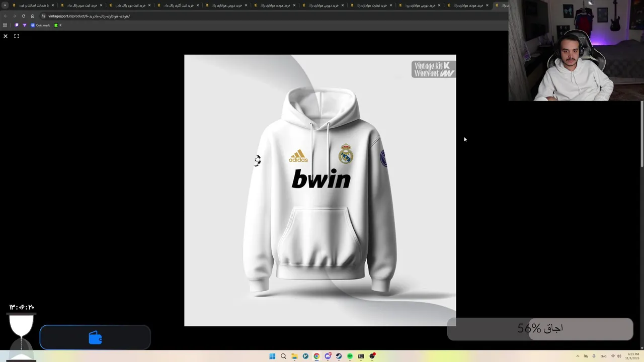
Task: Switch to the 'خرید کیت گلری رئال' tab
Action: (x=177, y=6)
